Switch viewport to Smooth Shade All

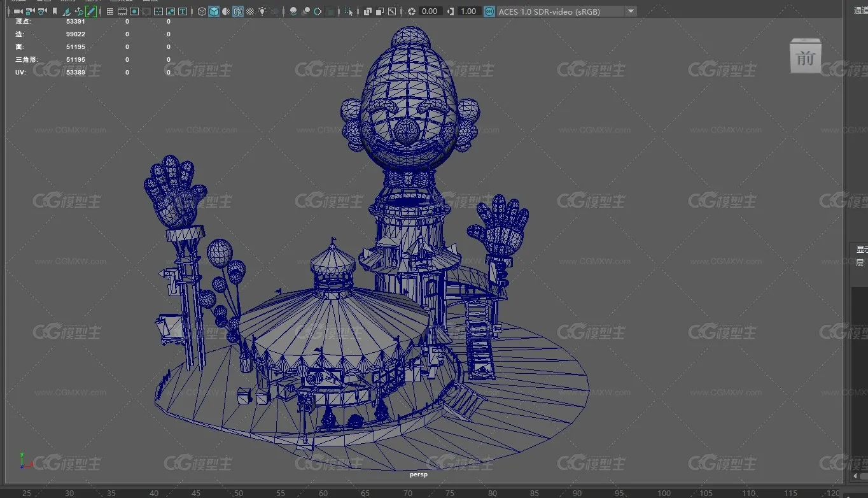214,11
